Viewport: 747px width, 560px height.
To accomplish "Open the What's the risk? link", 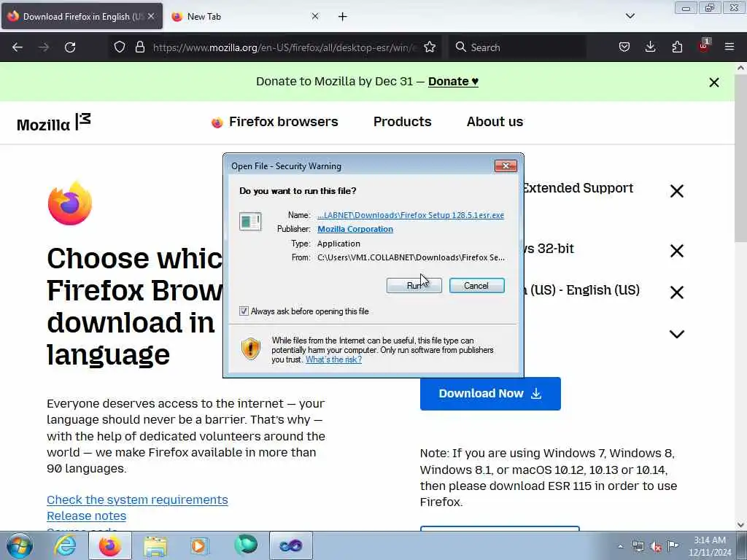I will [333, 359].
